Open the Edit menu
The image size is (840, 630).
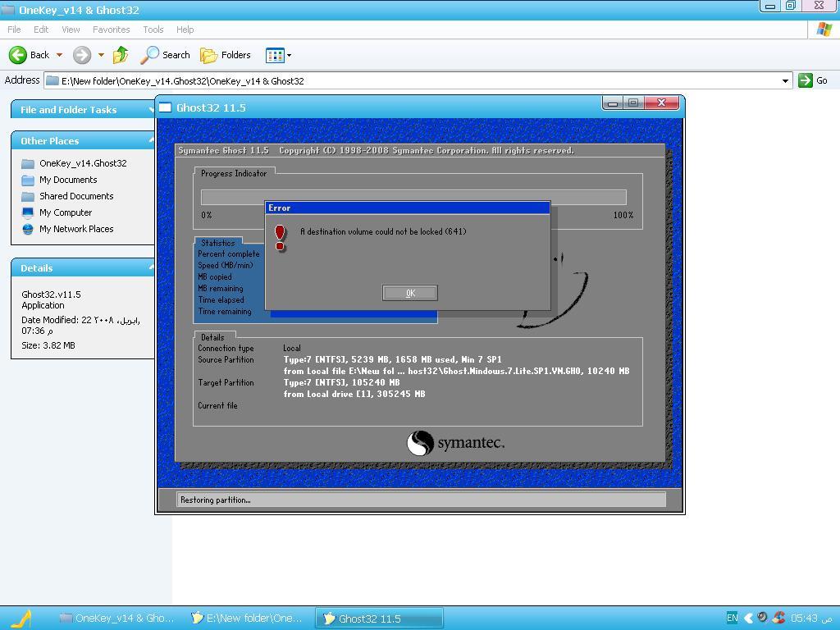pos(41,30)
